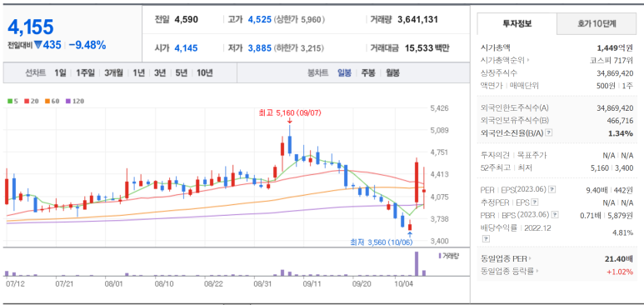Viewport: 644px width, 305px height.
Task: Click the 외국인소진율 value 1.34%
Action: point(622,133)
